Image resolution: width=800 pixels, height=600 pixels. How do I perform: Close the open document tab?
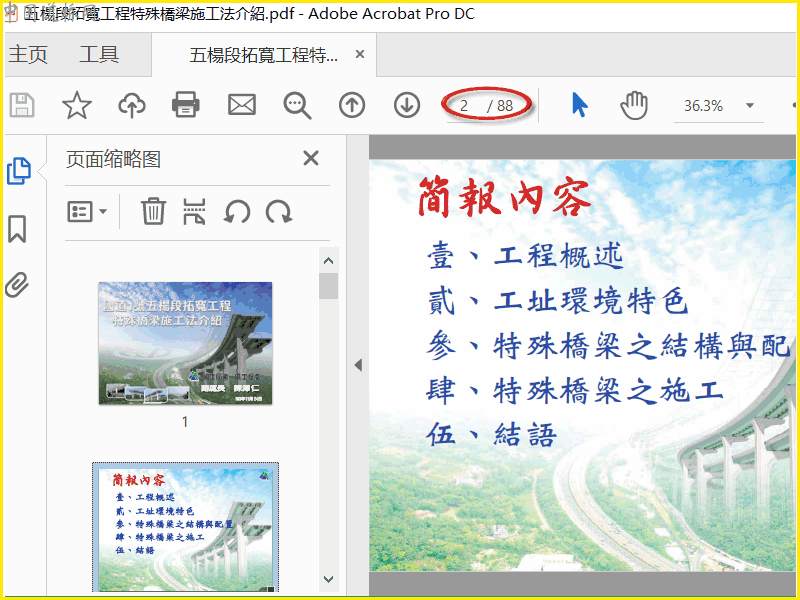click(x=360, y=54)
